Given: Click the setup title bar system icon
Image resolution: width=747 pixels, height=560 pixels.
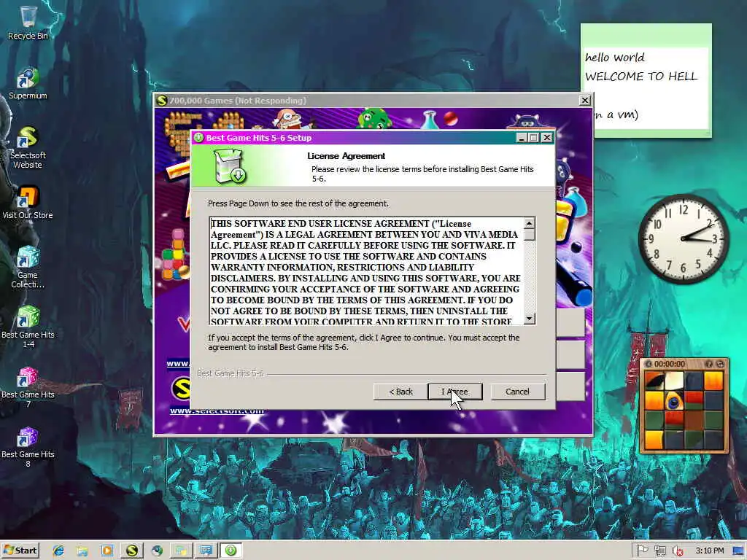Looking at the screenshot, I should (x=198, y=138).
